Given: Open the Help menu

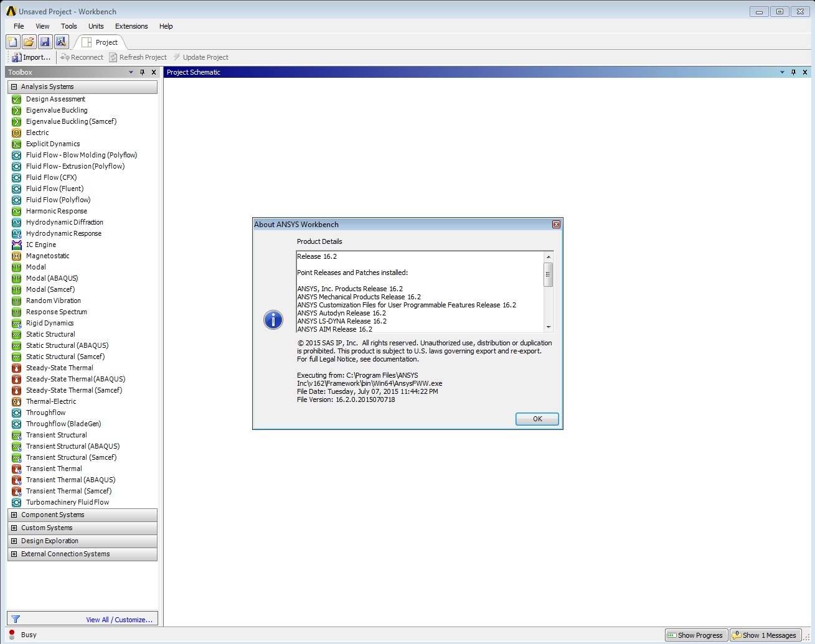Looking at the screenshot, I should click(166, 26).
